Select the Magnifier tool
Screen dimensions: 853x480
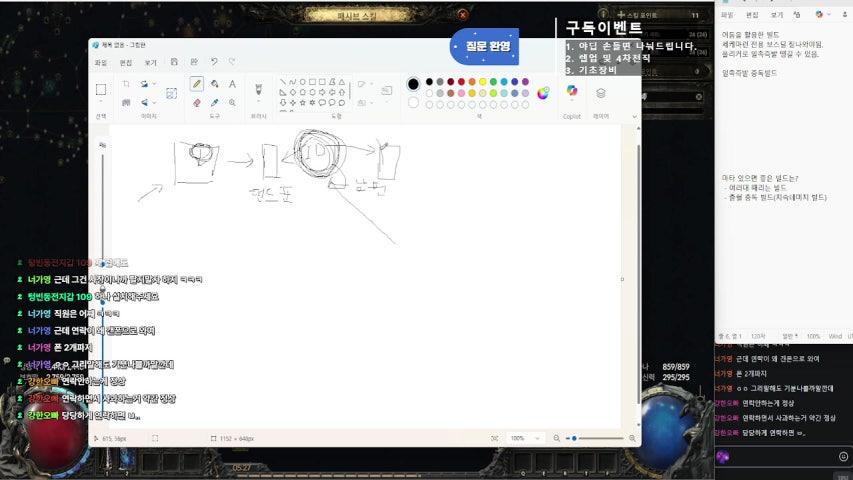tap(232, 102)
